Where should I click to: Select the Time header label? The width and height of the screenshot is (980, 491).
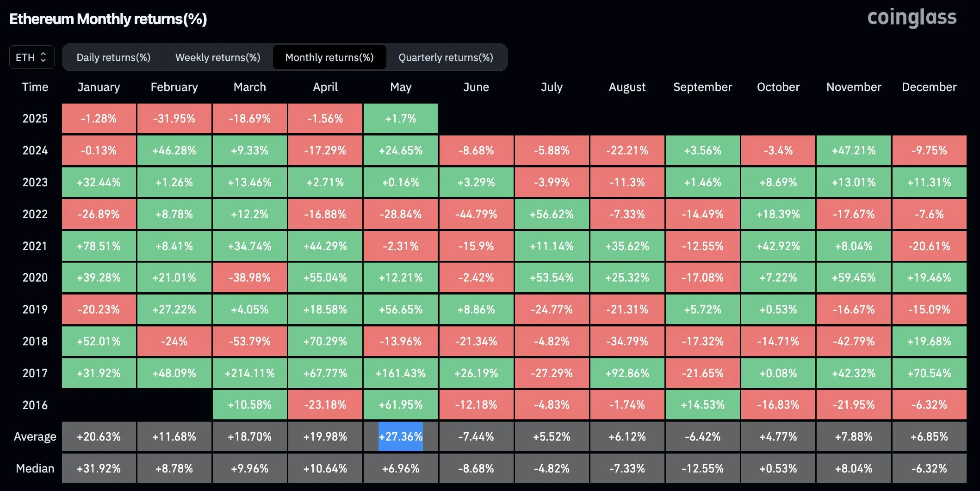pyautogui.click(x=35, y=87)
